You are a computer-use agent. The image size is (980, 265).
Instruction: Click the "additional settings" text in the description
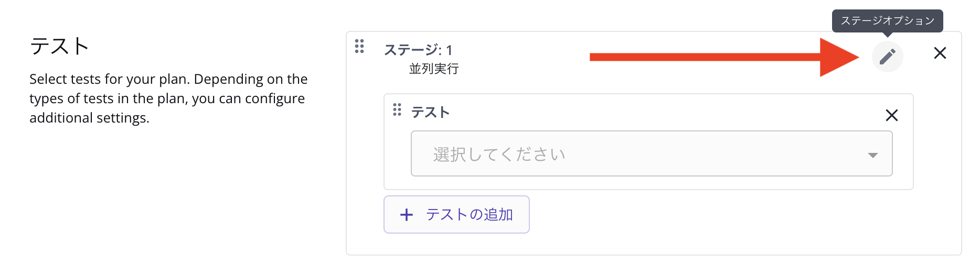pos(89,118)
